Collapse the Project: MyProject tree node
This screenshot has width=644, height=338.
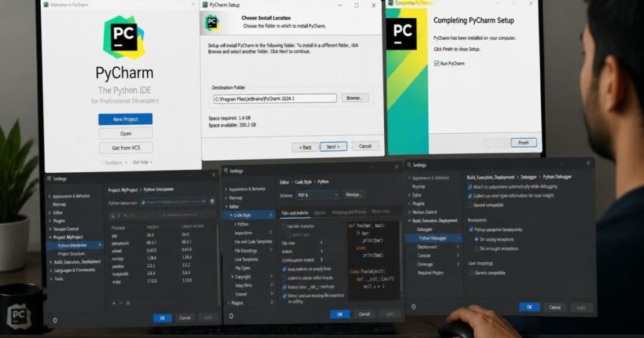pyautogui.click(x=50, y=237)
